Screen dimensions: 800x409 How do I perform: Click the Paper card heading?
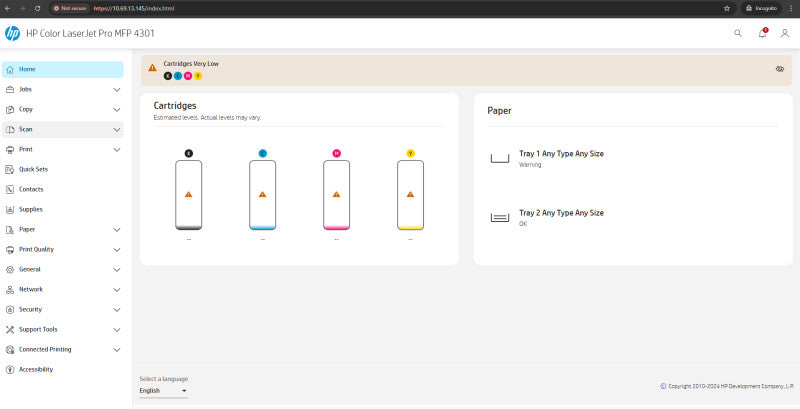499,111
